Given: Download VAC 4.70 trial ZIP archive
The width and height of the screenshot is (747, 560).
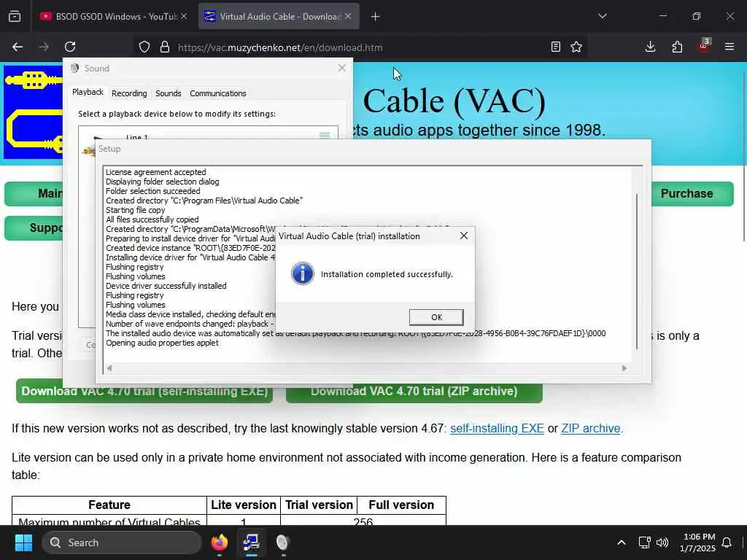Looking at the screenshot, I should tap(414, 392).
